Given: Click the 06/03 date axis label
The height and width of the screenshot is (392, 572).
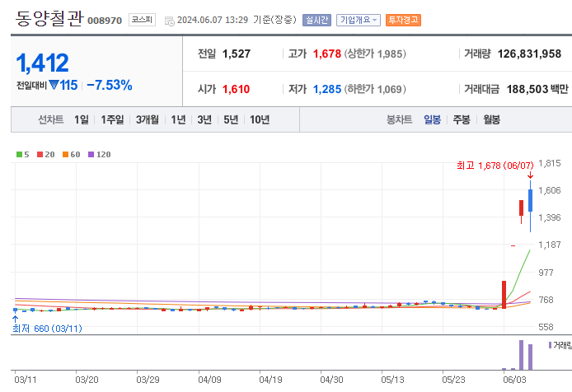Looking at the screenshot, I should click(515, 380).
